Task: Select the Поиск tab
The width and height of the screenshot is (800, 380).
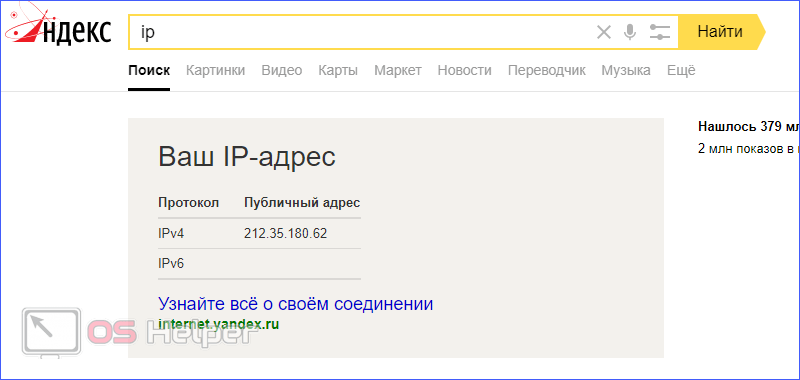Action: (x=149, y=70)
